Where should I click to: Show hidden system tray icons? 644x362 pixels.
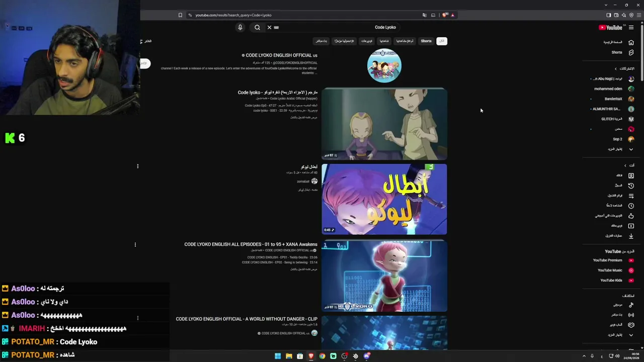pos(584,356)
